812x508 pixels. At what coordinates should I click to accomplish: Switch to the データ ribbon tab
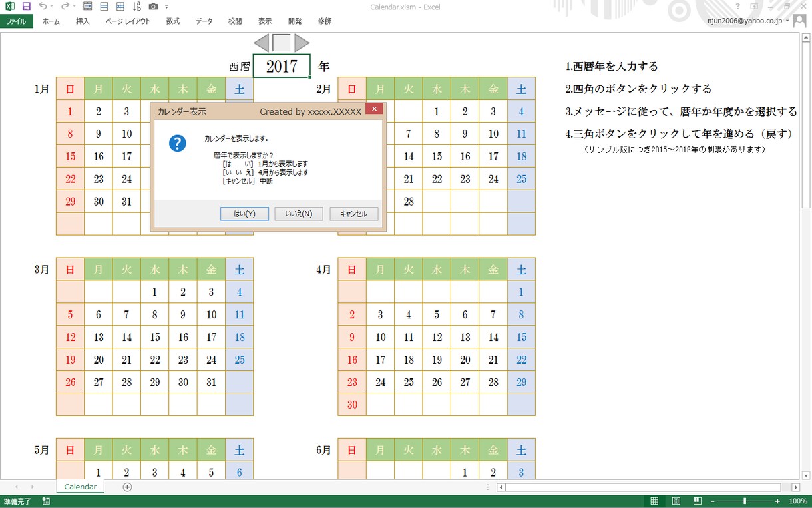point(204,21)
